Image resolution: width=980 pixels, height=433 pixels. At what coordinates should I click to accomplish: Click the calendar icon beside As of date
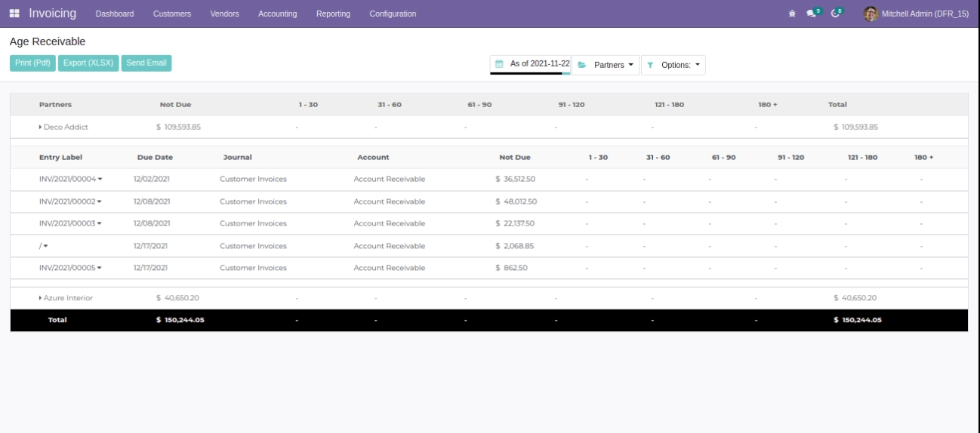[499, 64]
